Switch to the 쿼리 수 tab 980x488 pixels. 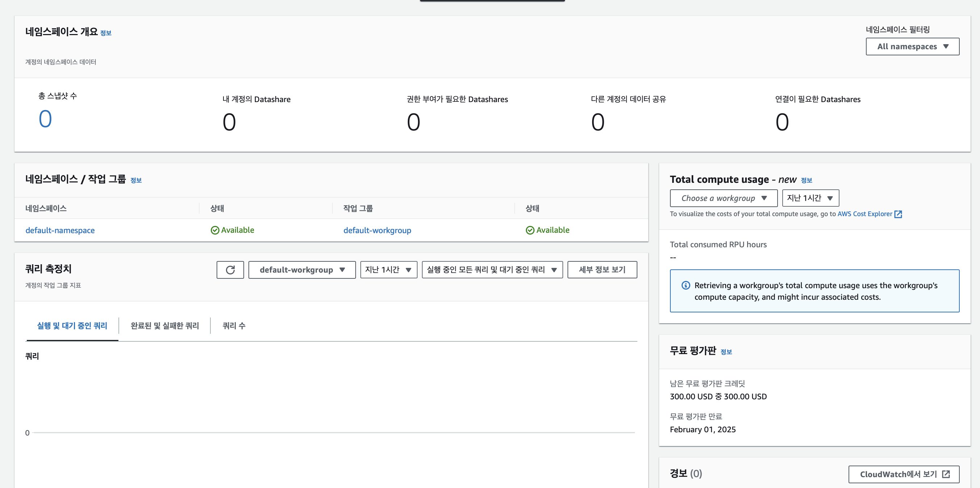[x=234, y=325]
